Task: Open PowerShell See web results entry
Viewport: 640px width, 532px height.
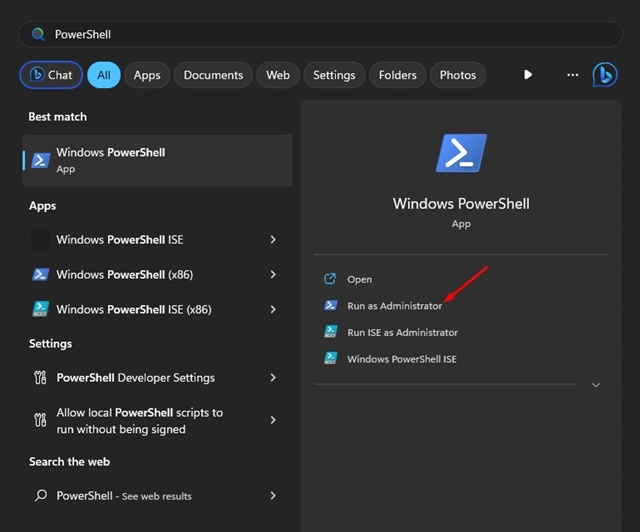Action: (x=158, y=496)
